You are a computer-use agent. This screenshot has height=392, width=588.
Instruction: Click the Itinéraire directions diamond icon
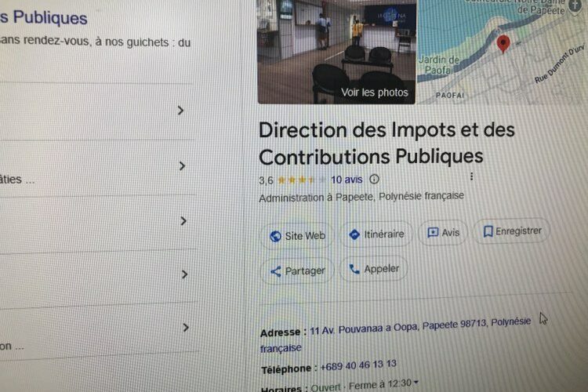pyautogui.click(x=354, y=234)
